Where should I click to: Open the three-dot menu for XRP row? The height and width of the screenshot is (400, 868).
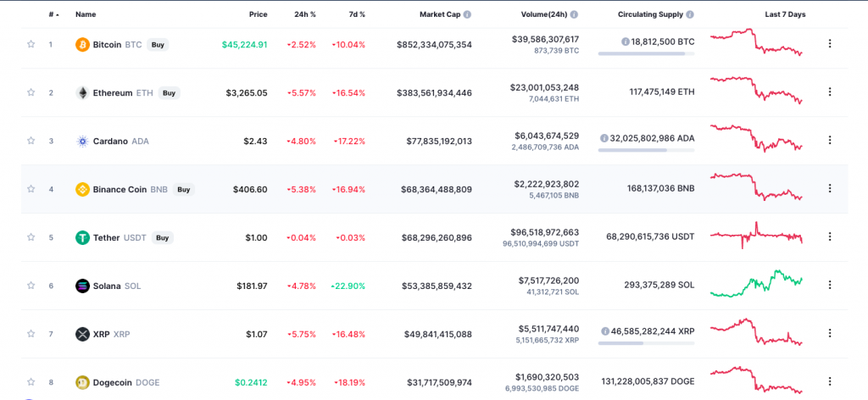tap(829, 333)
